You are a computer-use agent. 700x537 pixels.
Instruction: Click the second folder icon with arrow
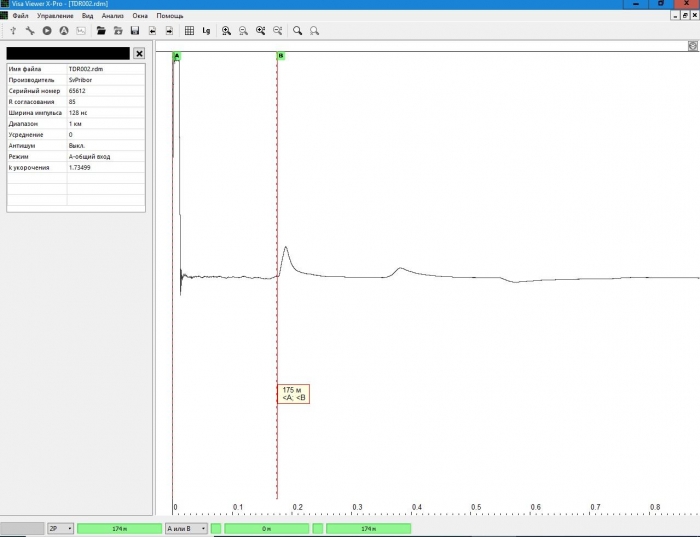[x=118, y=31]
